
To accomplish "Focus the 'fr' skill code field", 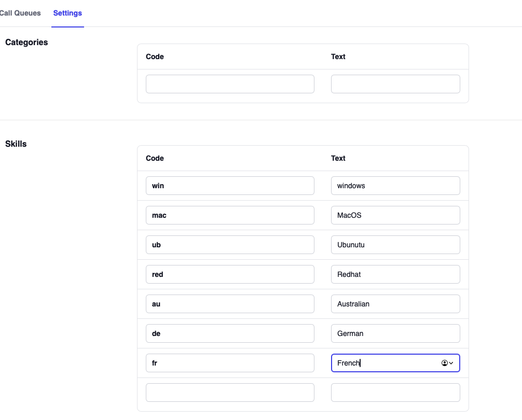I will (230, 363).
